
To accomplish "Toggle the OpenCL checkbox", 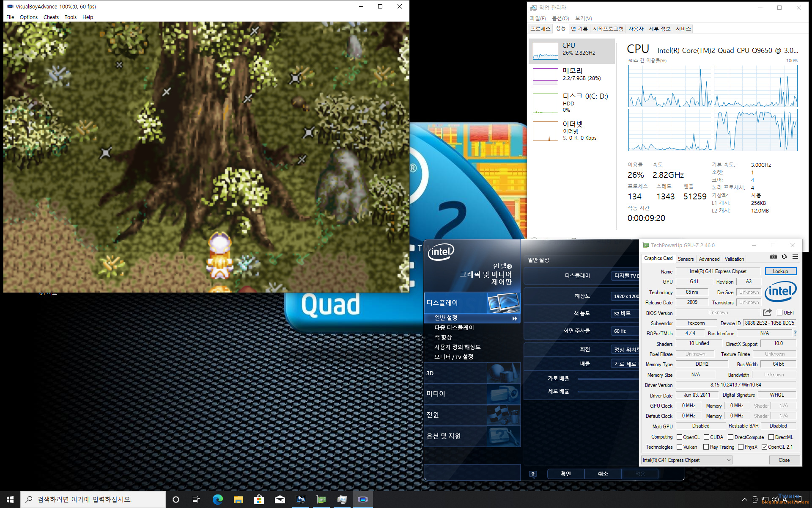I will click(x=679, y=437).
